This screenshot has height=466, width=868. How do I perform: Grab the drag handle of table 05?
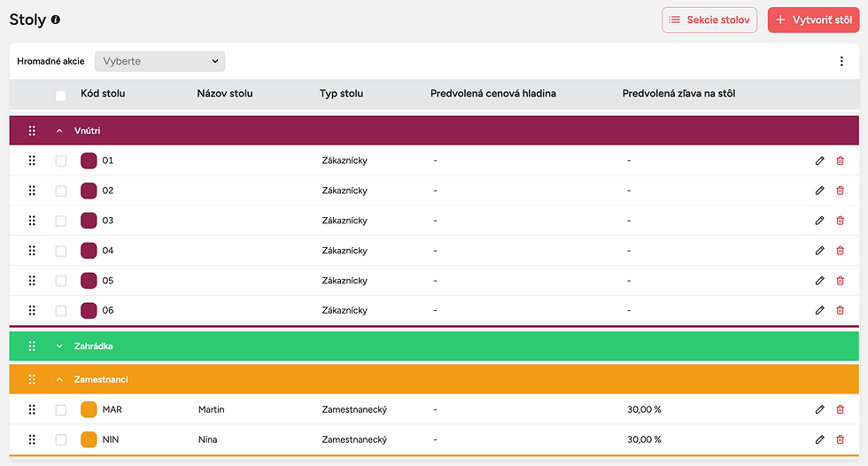point(32,281)
